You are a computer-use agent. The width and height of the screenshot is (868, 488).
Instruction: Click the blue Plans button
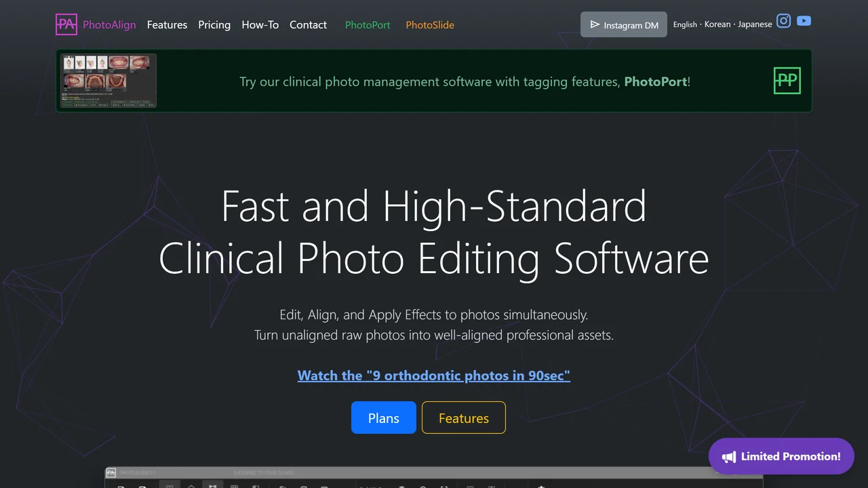point(384,418)
